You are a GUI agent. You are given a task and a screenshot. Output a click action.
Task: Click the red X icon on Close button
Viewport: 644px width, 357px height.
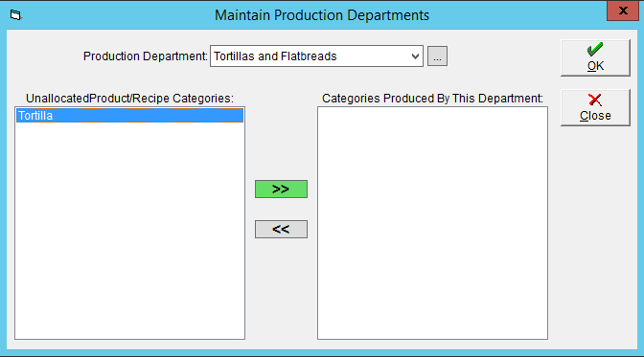pos(595,100)
